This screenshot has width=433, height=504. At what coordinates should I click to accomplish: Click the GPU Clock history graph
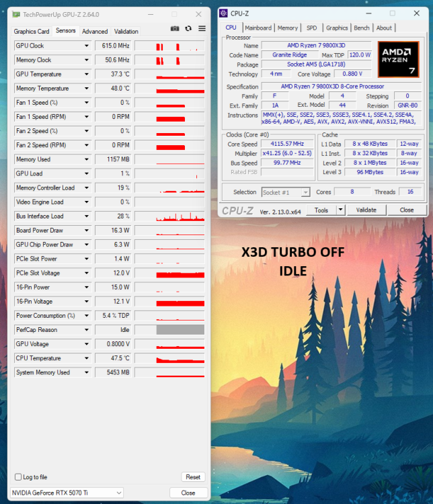point(169,46)
